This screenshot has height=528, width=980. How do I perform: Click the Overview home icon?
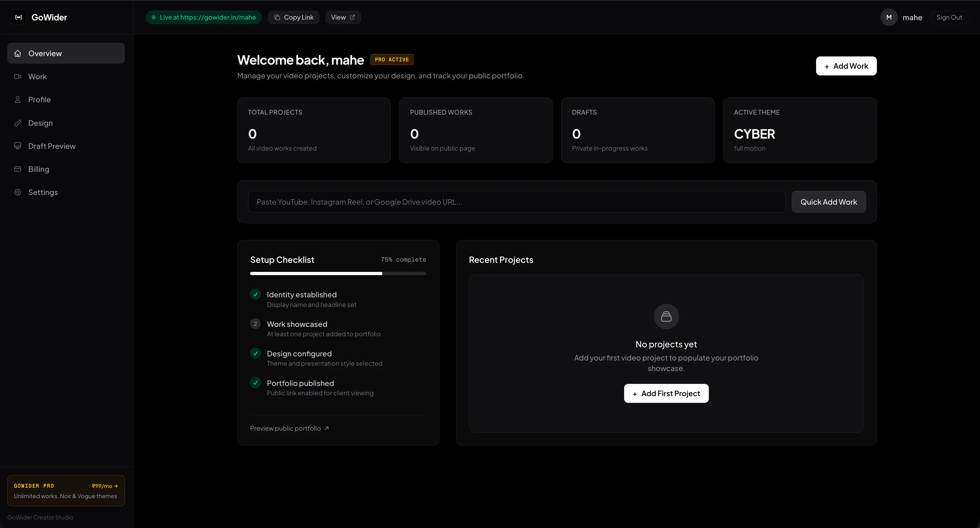pyautogui.click(x=18, y=53)
